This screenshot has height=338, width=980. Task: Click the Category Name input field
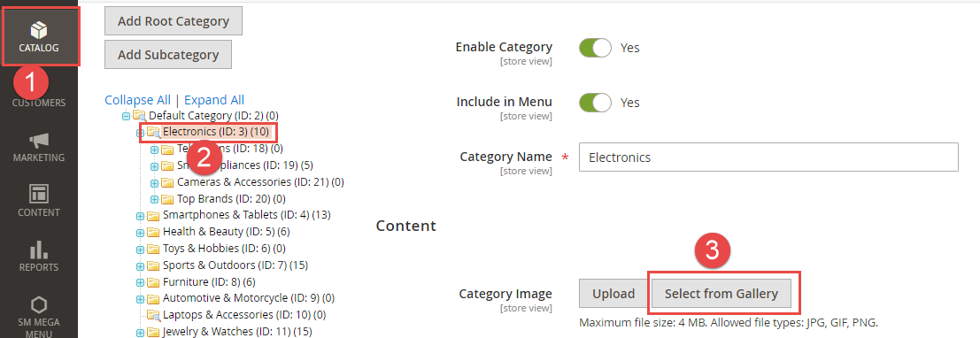pos(768,157)
